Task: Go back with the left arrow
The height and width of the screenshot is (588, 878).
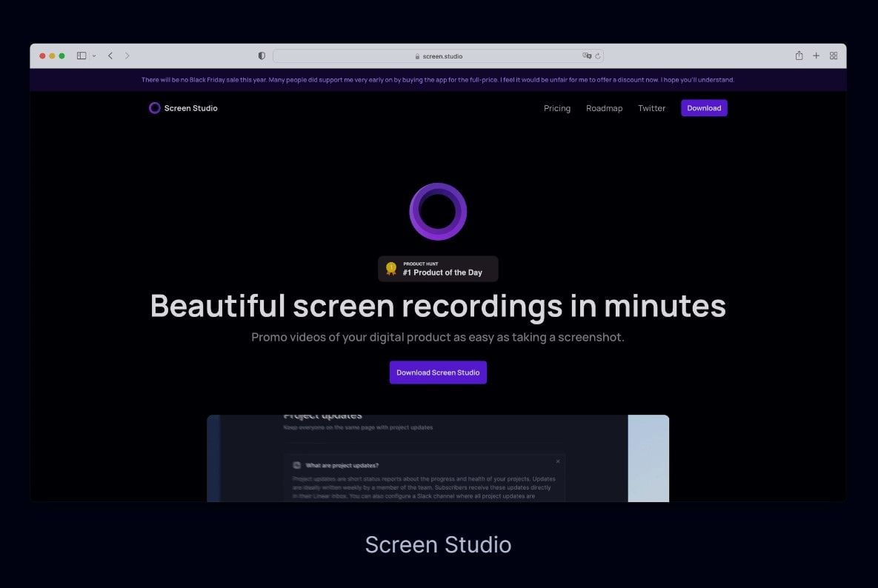Action: 110,56
